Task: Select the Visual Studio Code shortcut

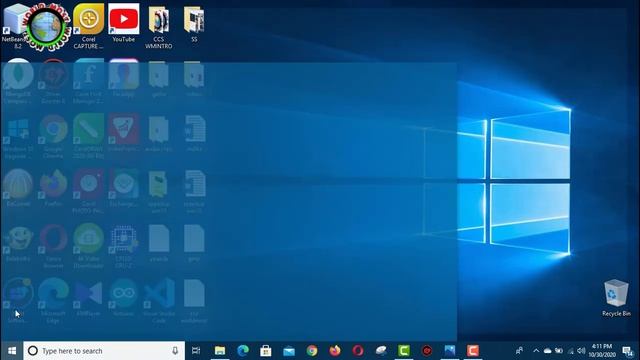Action: click(159, 301)
